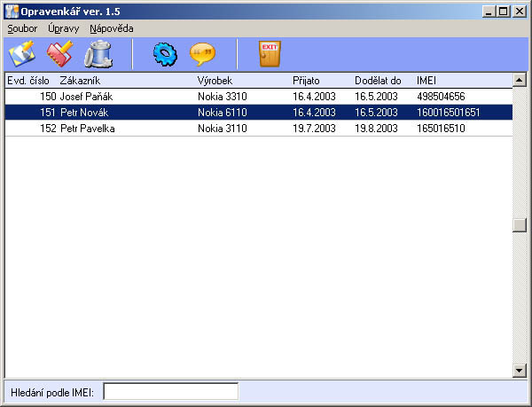Open the Úpravy menu
The height and width of the screenshot is (407, 532).
click(64, 28)
